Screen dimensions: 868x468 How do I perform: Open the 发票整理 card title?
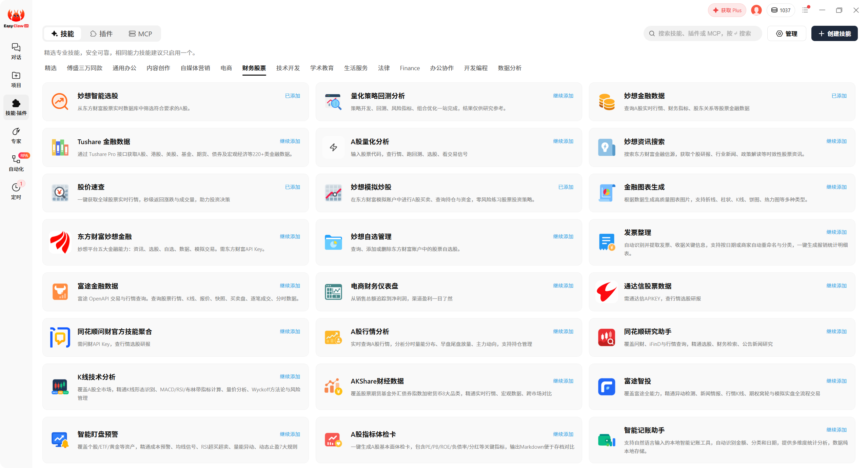(x=637, y=232)
